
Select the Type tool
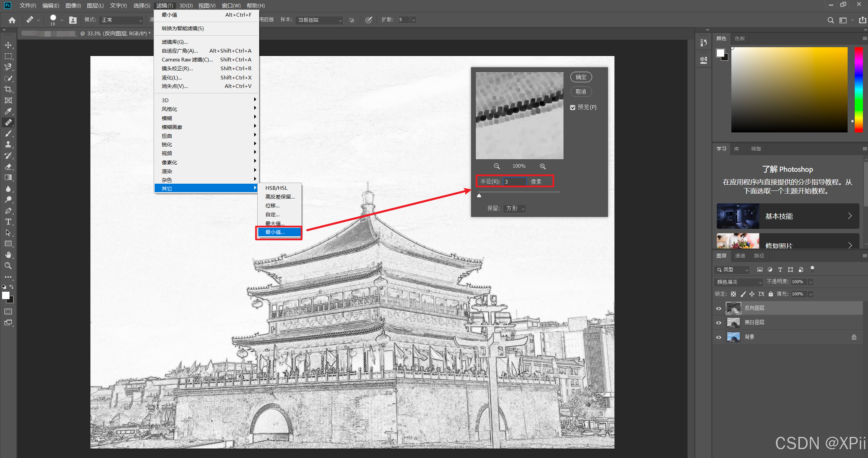[8, 222]
